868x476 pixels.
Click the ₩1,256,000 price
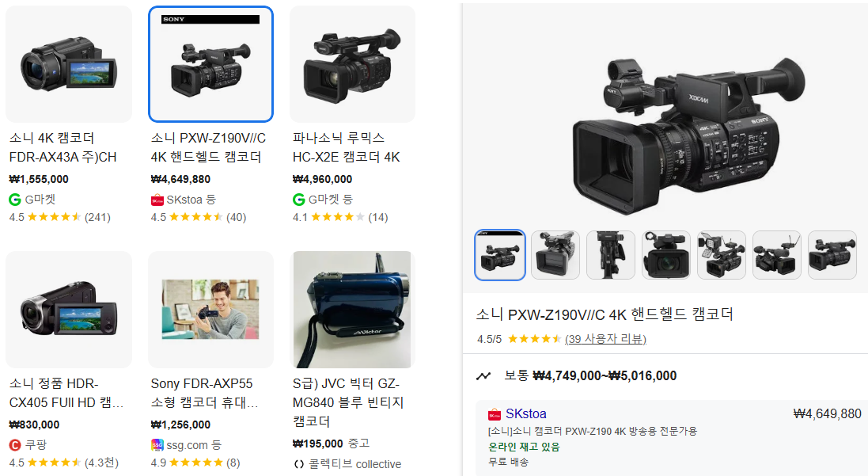click(x=180, y=425)
